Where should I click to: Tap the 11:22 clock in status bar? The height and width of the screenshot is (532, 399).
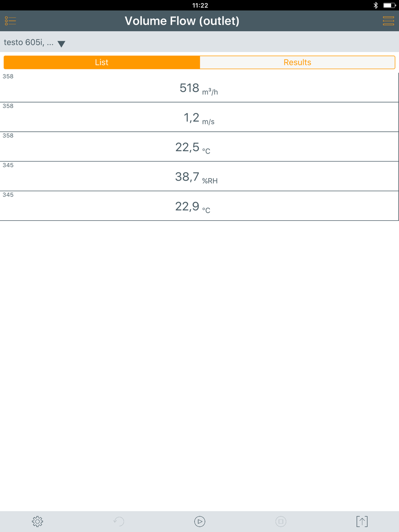tap(200, 5)
